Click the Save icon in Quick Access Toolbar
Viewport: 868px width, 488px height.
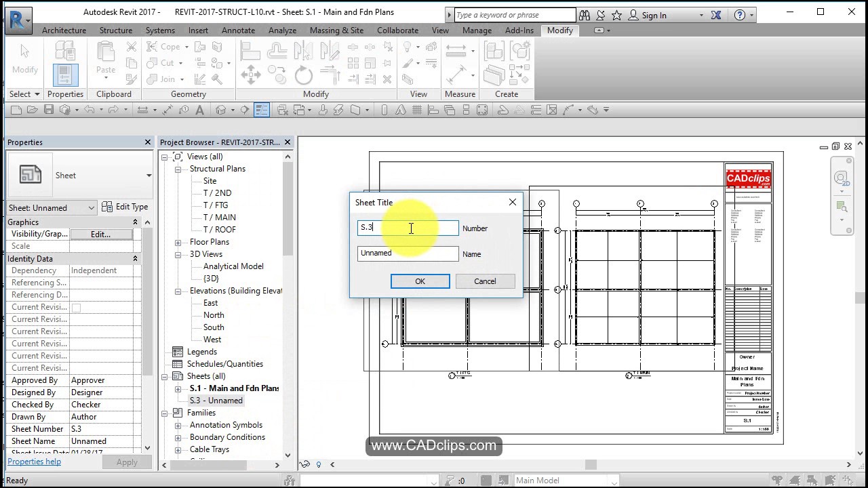(48, 109)
